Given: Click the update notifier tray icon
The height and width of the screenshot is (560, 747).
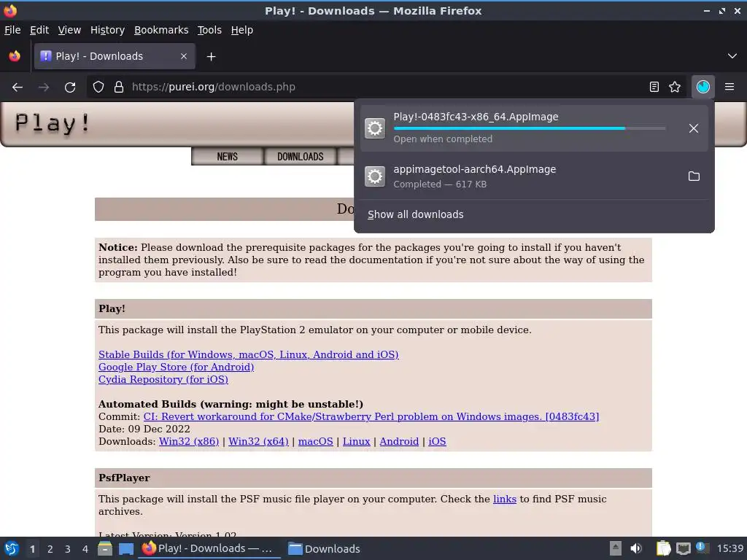Looking at the screenshot, I should point(703,548).
